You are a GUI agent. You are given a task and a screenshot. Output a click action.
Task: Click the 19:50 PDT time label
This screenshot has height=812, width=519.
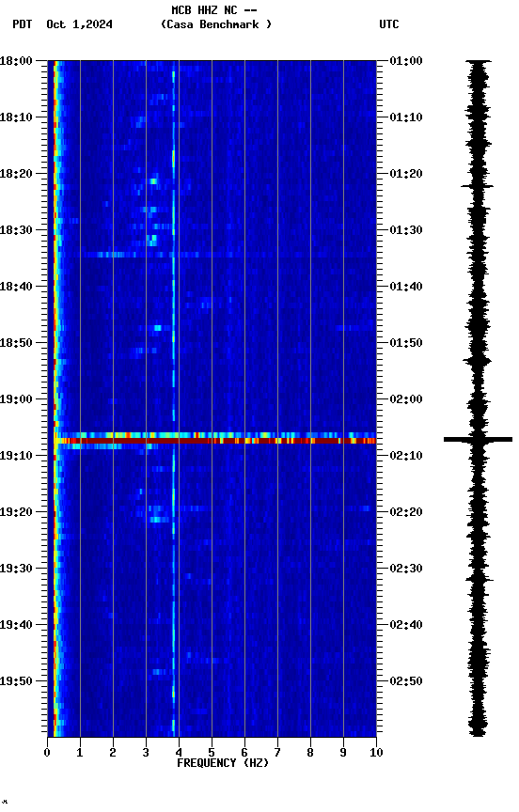[x=16, y=681]
